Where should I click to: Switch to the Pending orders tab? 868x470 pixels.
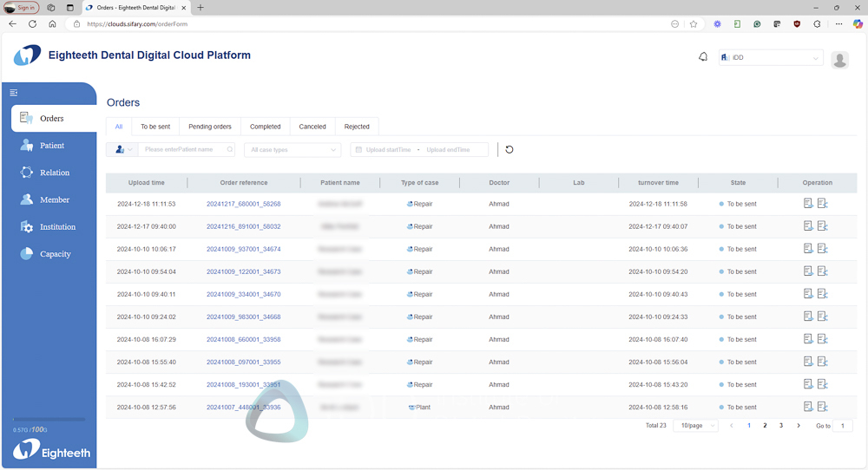(210, 127)
